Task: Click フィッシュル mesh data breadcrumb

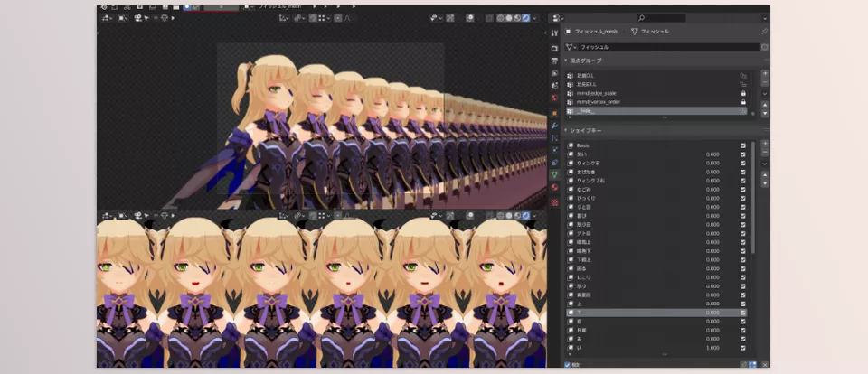Action: tap(655, 32)
